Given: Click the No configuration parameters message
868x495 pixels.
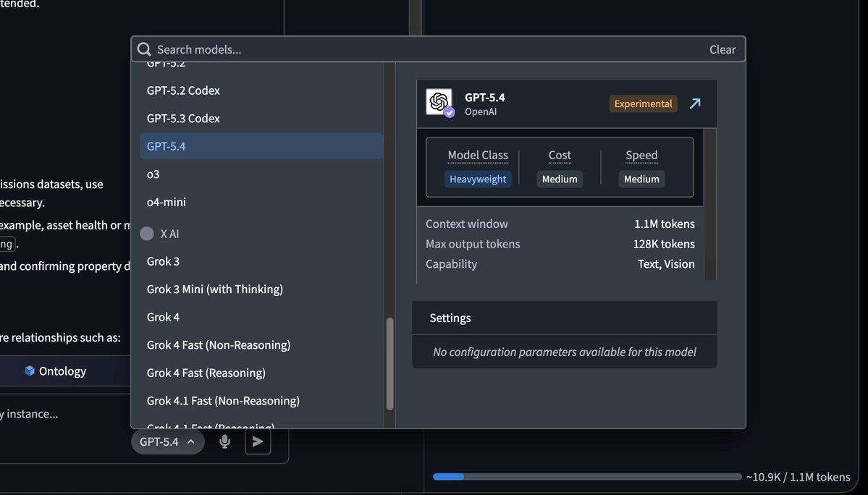Looking at the screenshot, I should tap(564, 352).
